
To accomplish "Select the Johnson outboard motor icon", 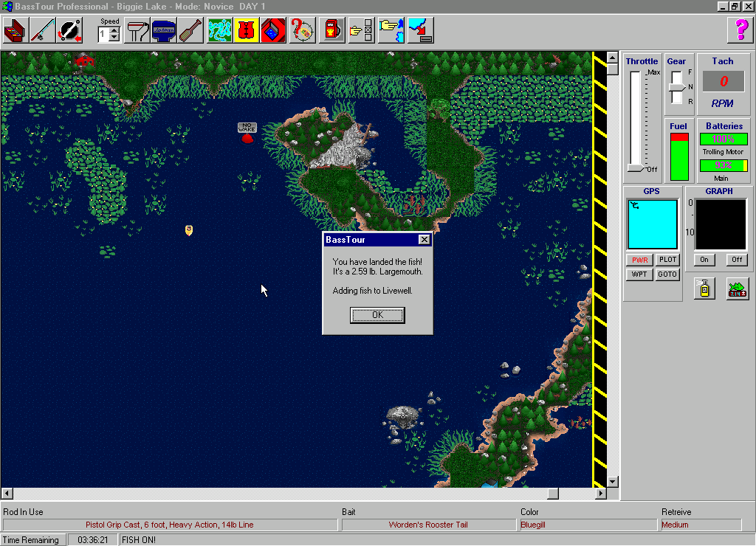I will tap(164, 30).
